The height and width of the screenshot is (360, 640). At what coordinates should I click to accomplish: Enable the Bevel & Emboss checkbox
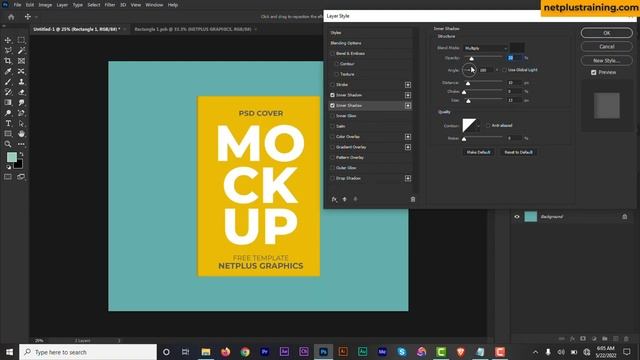332,53
